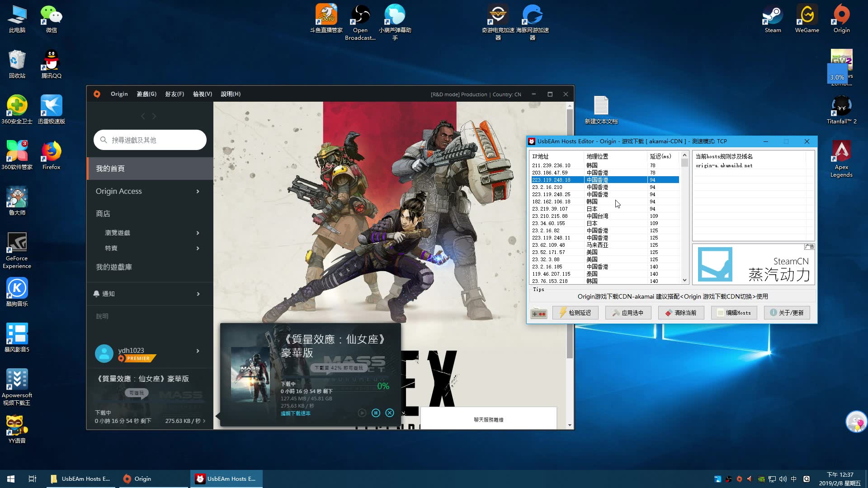This screenshot has width=868, height=488.
Task: Open 商店 in the Origin sidebar
Action: 103,214
